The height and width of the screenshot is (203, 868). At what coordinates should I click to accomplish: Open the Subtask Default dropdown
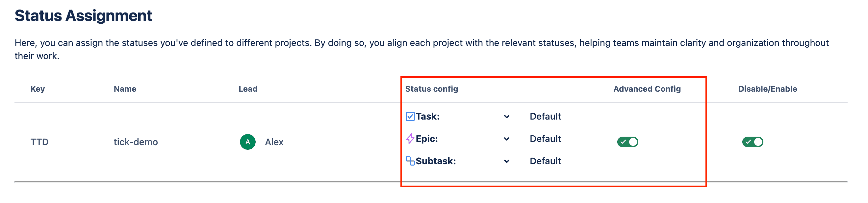[506, 161]
